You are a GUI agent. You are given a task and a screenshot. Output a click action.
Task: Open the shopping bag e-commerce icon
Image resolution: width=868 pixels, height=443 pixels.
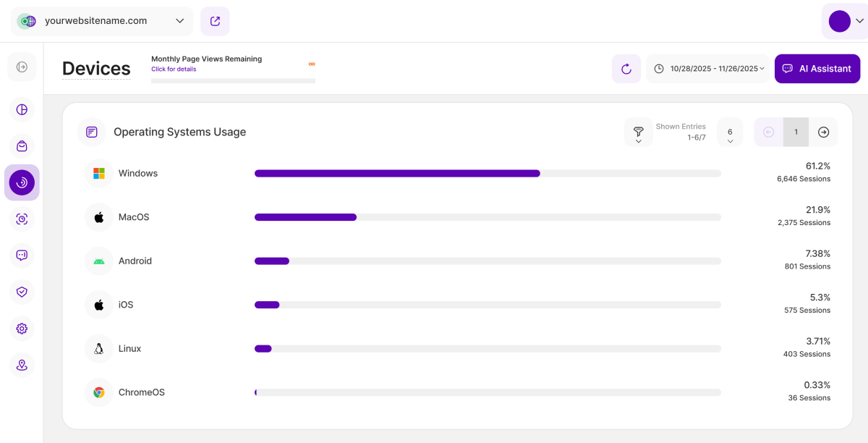22,146
